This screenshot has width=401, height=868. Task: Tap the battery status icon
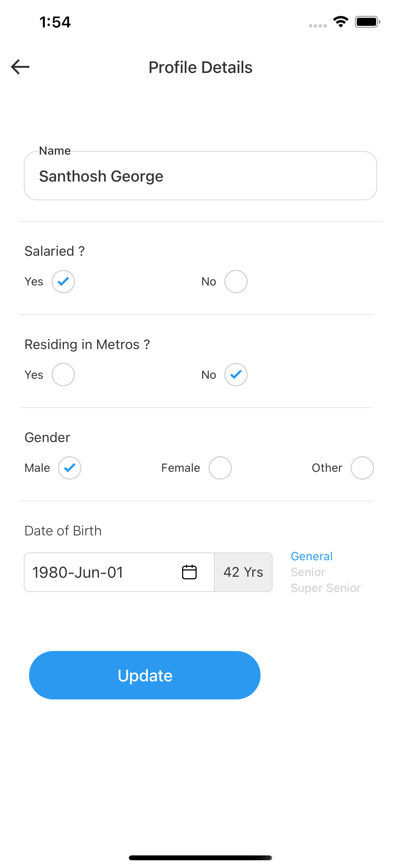tap(367, 22)
